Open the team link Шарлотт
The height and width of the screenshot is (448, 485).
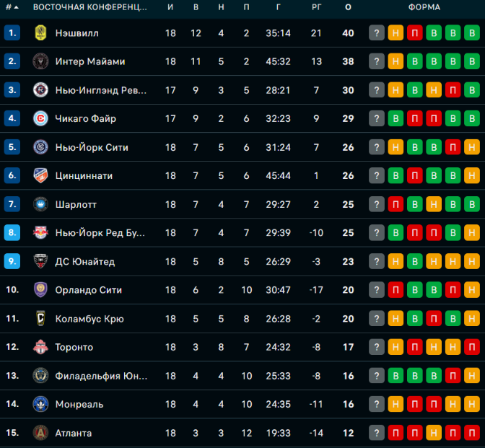[x=76, y=204]
